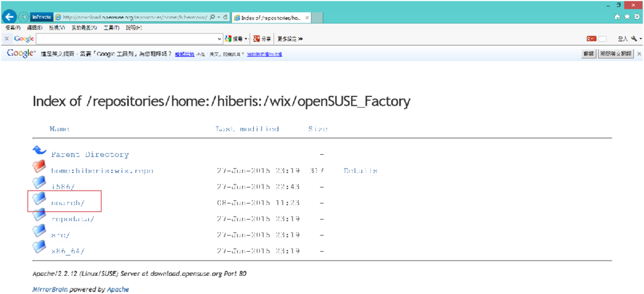Open the Details link for wix.repo
This screenshot has height=294, width=644.
click(x=360, y=171)
